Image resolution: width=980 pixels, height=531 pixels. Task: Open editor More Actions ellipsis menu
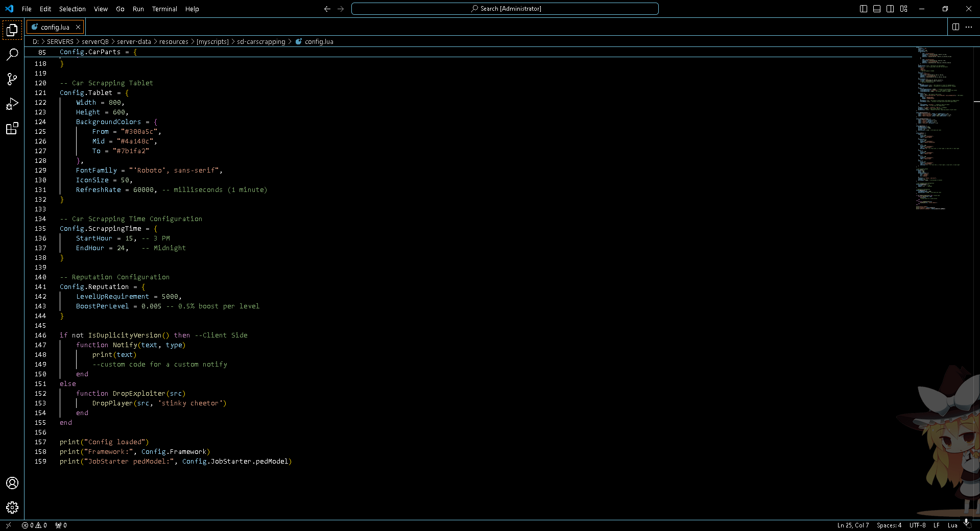click(969, 27)
